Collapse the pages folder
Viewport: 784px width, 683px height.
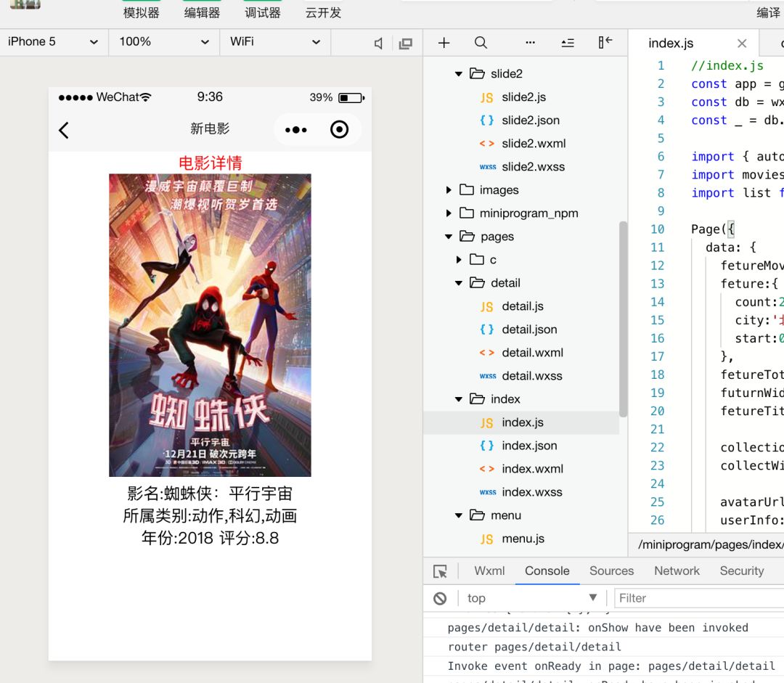(449, 237)
